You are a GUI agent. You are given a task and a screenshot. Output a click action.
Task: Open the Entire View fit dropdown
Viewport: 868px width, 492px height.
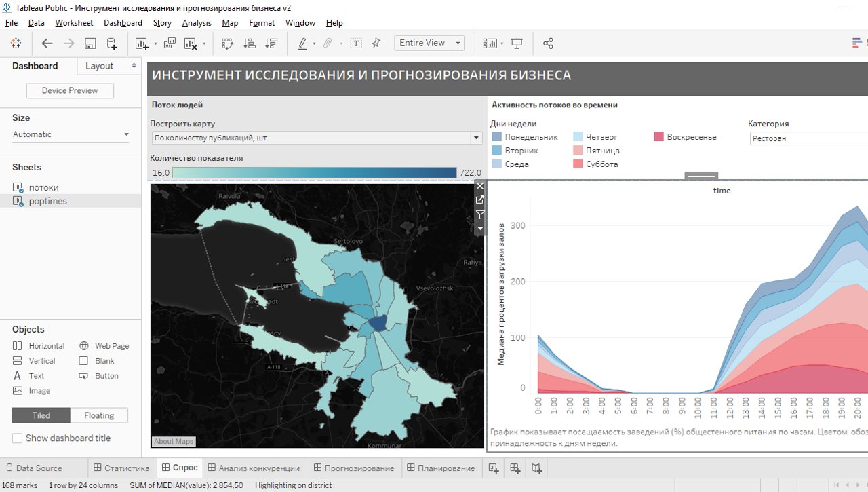click(458, 43)
